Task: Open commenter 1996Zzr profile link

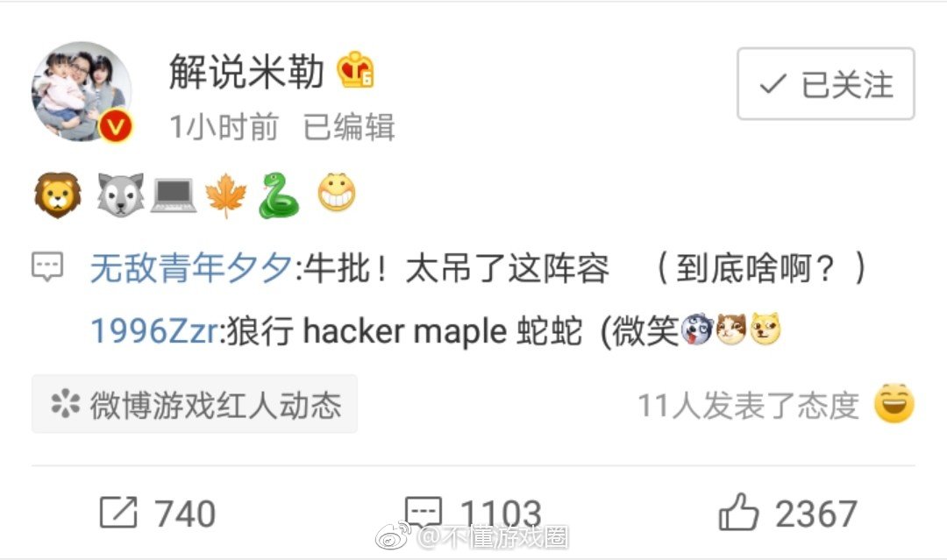Action: 154,330
